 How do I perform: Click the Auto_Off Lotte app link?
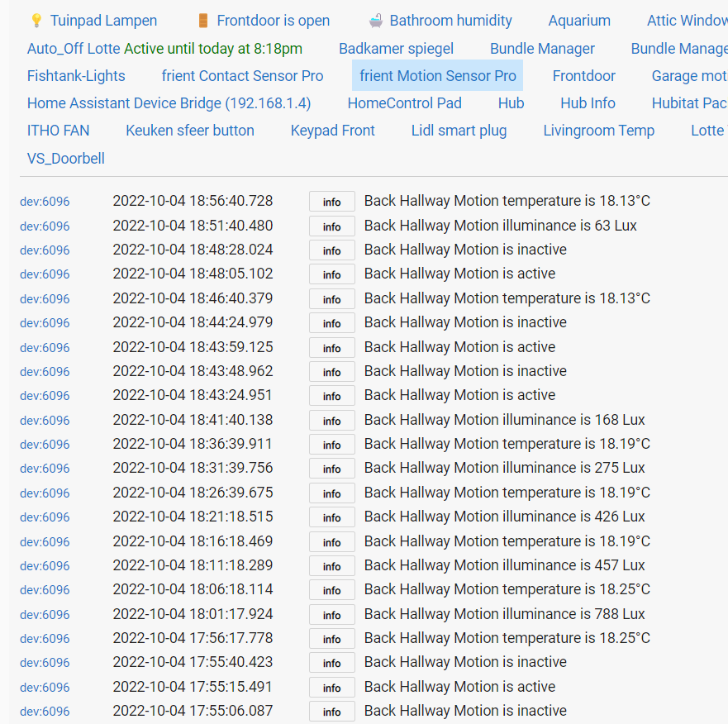click(x=74, y=49)
